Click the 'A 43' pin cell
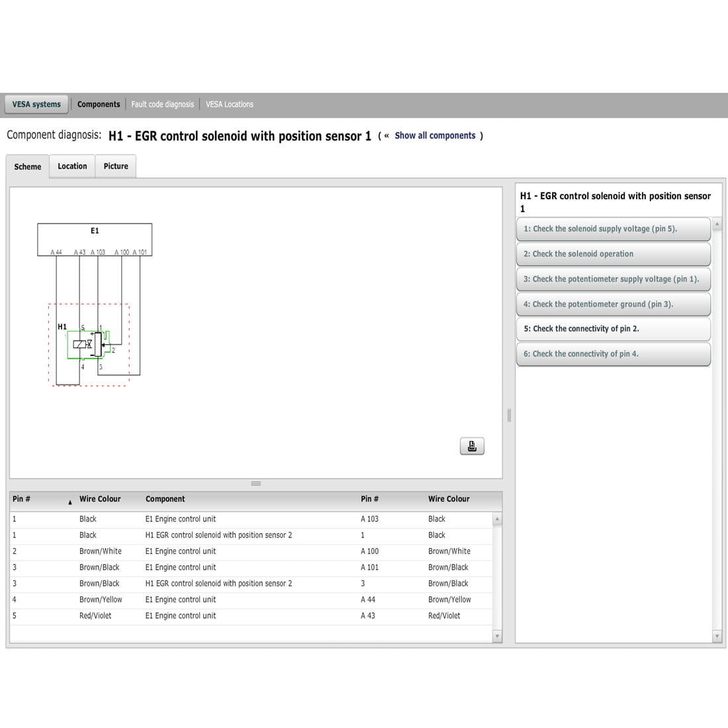Viewport: 728px width, 728px height. click(368, 615)
